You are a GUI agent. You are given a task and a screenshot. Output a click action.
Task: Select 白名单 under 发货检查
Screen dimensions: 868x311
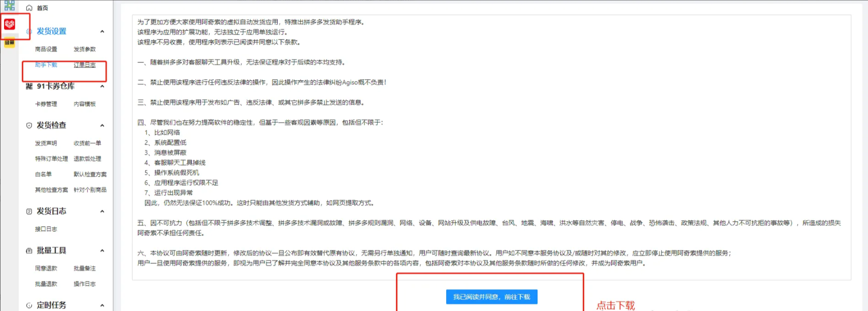click(x=43, y=175)
